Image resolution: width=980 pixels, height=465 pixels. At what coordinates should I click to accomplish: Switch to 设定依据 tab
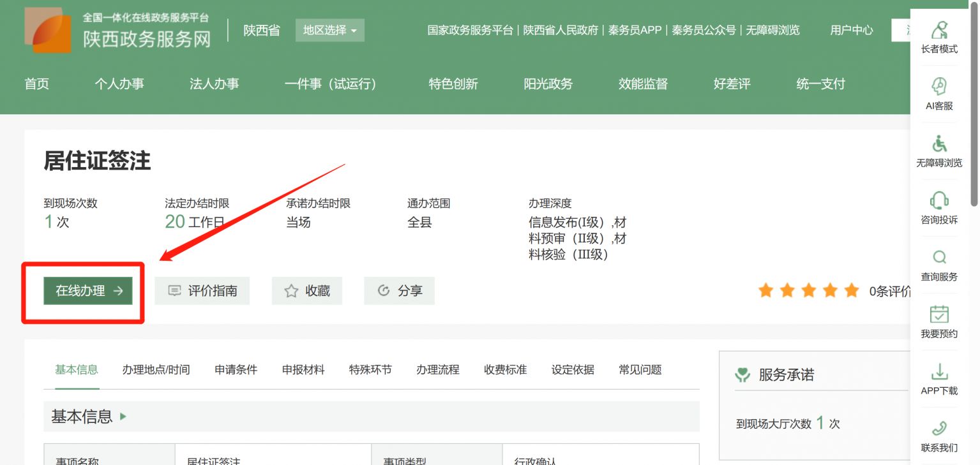coord(573,369)
